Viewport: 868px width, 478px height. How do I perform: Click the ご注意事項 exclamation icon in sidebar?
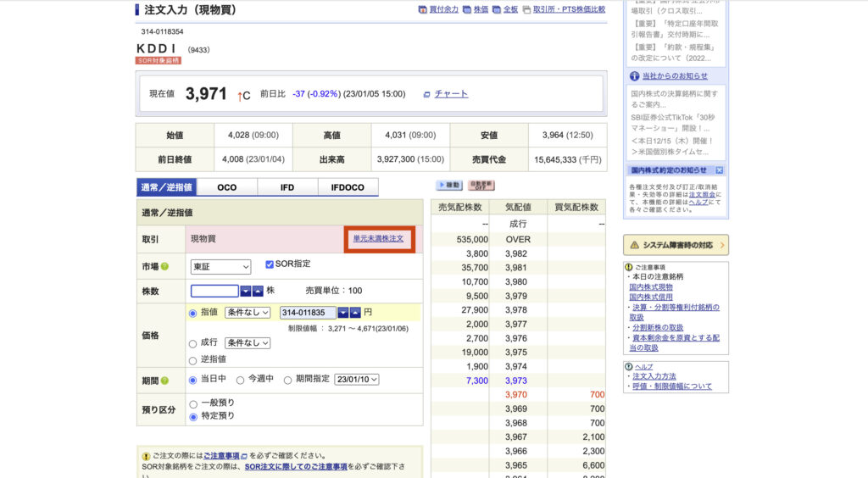(x=629, y=267)
